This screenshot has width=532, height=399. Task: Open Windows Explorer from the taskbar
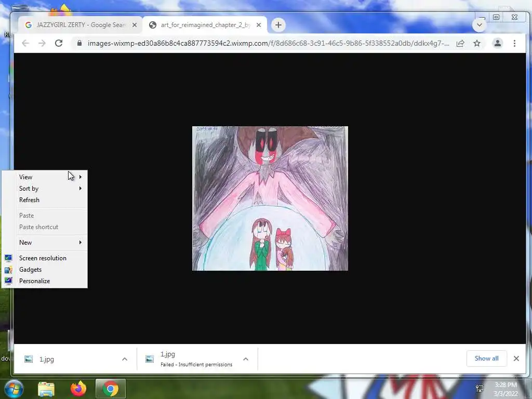(46, 389)
